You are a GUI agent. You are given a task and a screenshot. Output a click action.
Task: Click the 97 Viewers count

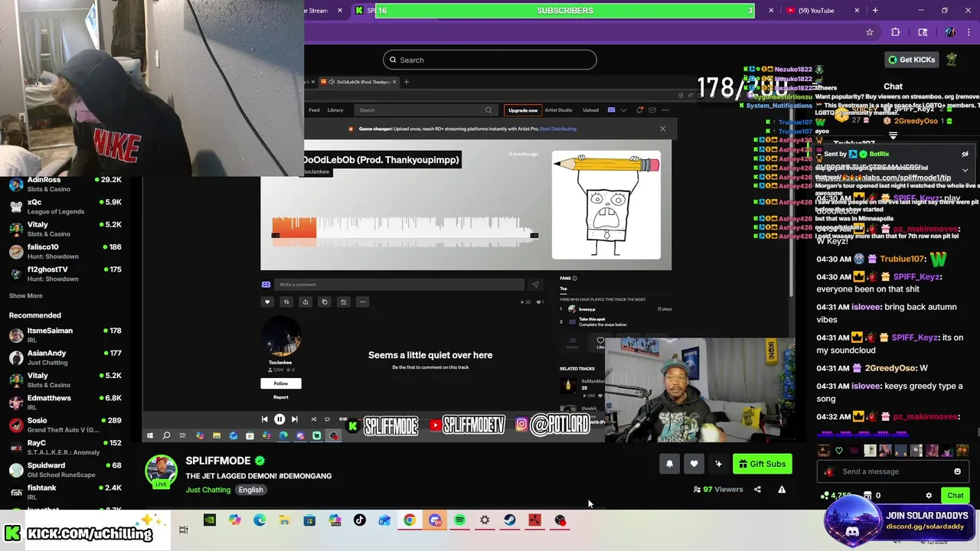coord(718,489)
